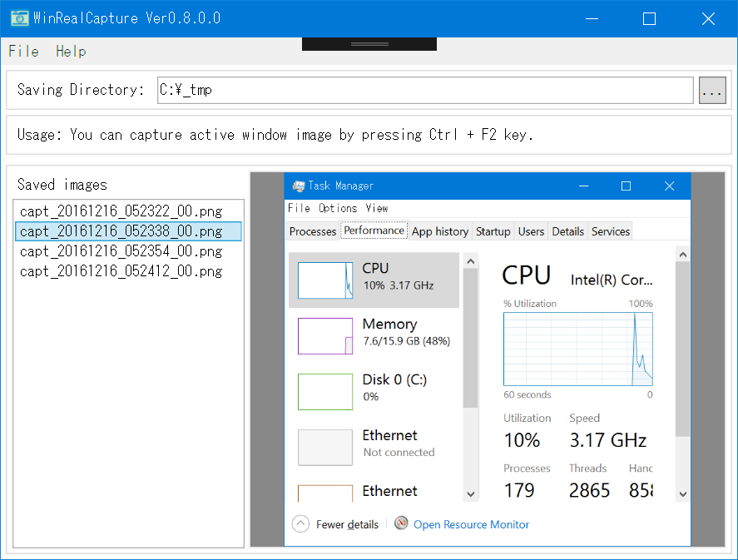Minimize the previewed Task Manager window
The height and width of the screenshot is (560, 738).
583,186
